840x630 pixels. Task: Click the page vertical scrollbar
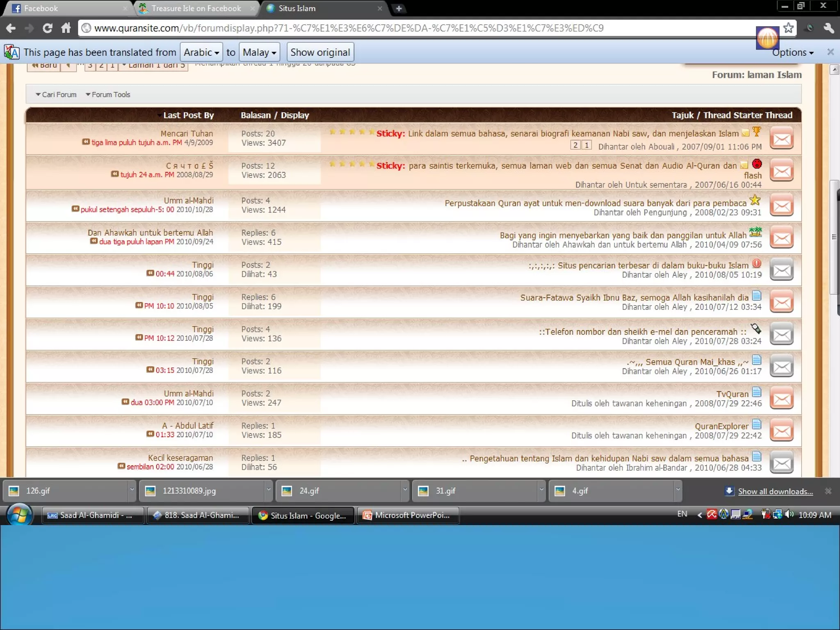[834, 237]
